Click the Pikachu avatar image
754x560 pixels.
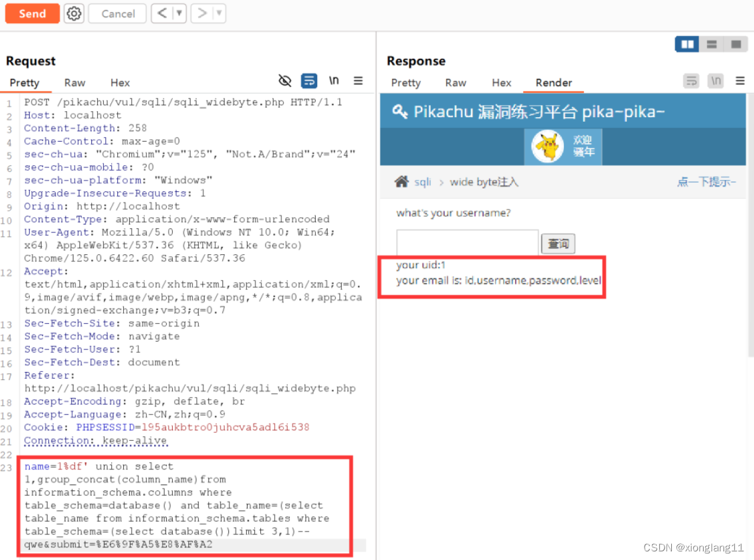[x=547, y=146]
